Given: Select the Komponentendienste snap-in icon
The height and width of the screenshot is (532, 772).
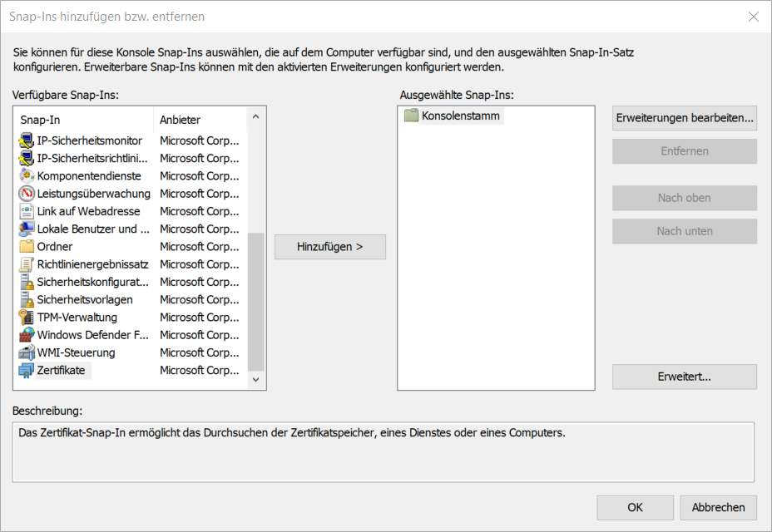Looking at the screenshot, I should (28, 175).
